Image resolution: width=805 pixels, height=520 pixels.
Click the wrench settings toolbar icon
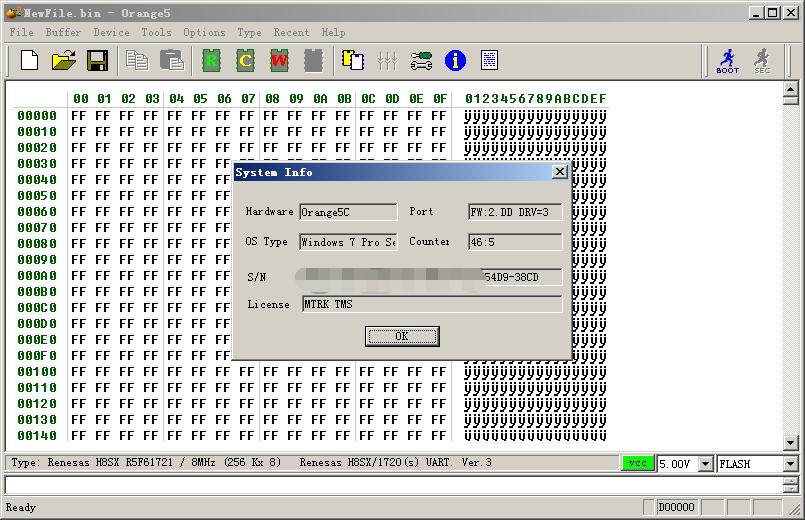(x=422, y=61)
